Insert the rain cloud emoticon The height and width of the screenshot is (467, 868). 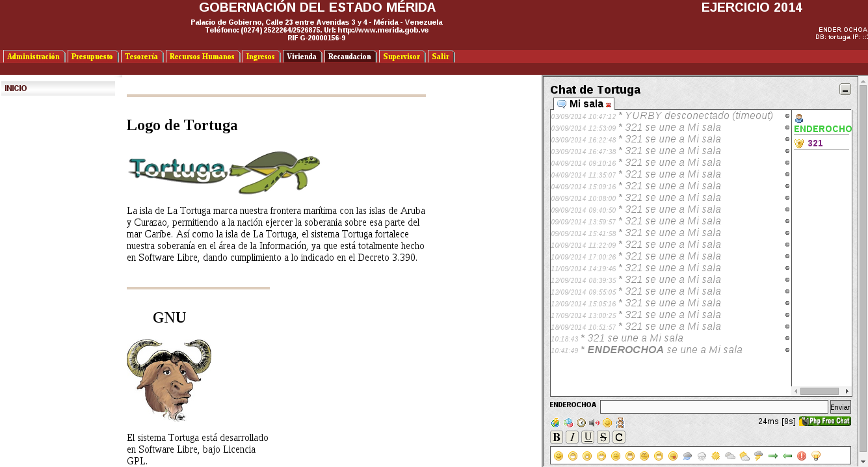pos(687,456)
